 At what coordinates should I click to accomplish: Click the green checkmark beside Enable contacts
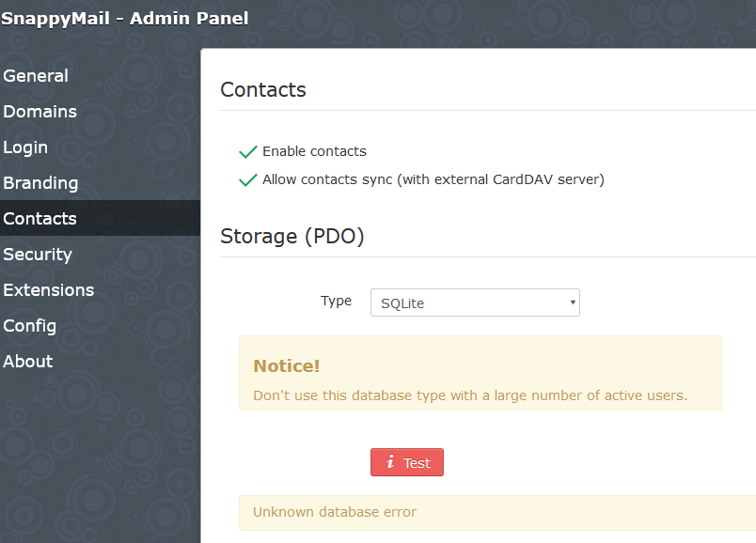pyautogui.click(x=248, y=150)
